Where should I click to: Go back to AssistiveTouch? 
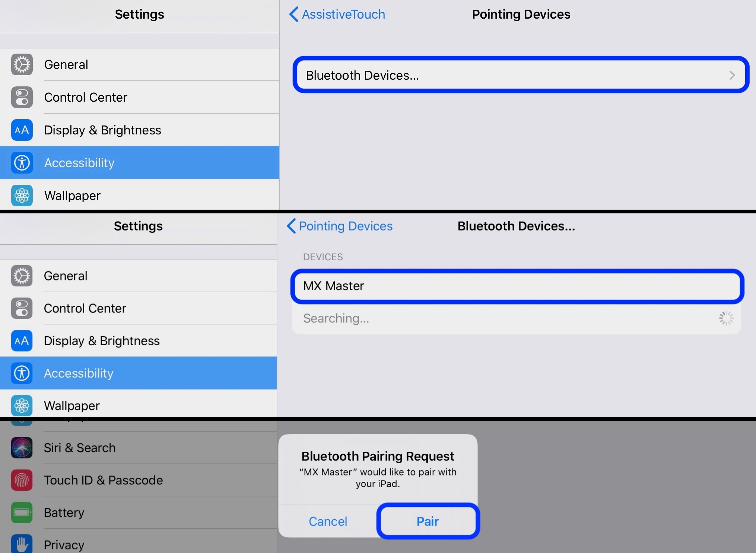(x=337, y=14)
